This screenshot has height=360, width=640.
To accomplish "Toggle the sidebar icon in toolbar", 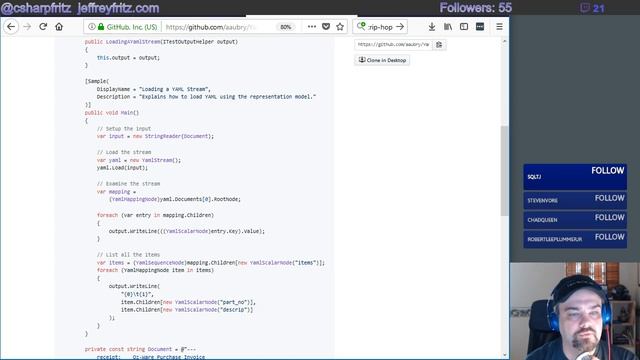I will 464,27.
